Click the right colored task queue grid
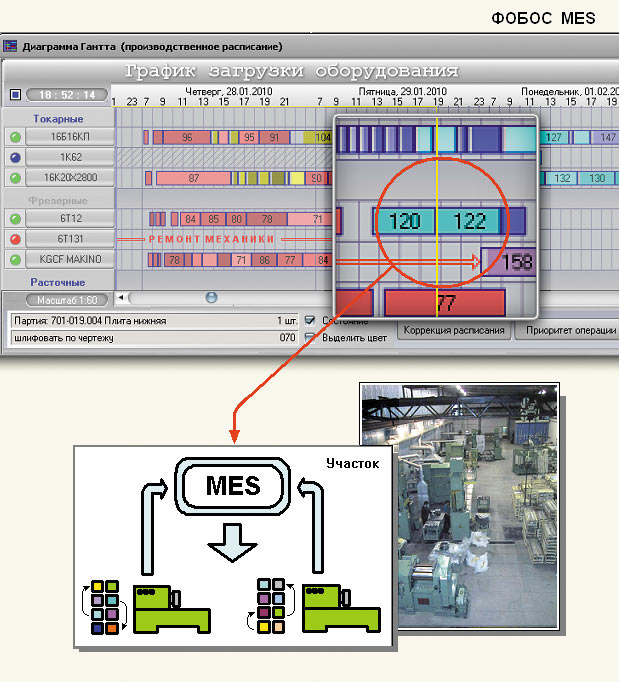Viewport: 619px width, 682px height. (x=271, y=605)
